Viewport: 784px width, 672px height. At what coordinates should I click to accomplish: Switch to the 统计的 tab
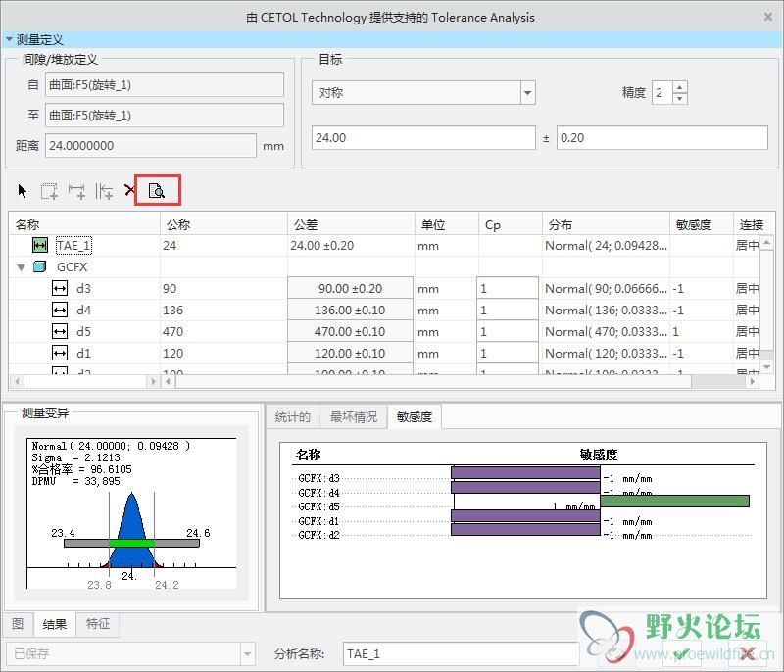(x=292, y=416)
